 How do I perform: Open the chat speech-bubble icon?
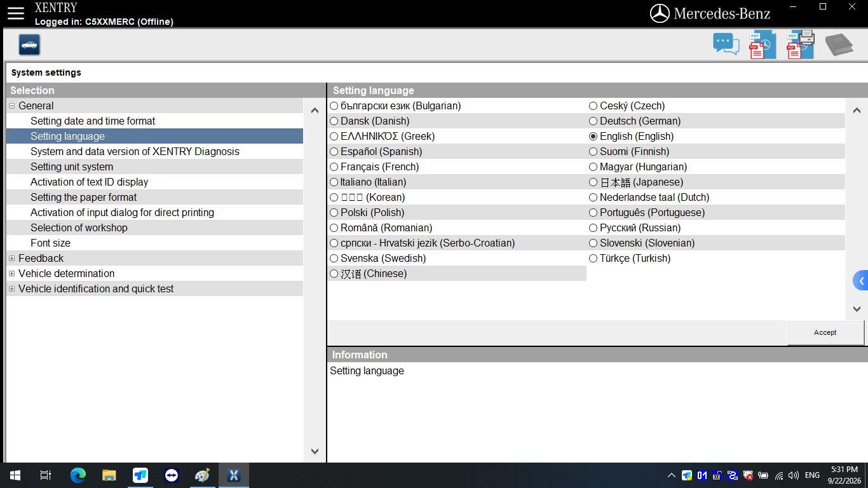[726, 44]
